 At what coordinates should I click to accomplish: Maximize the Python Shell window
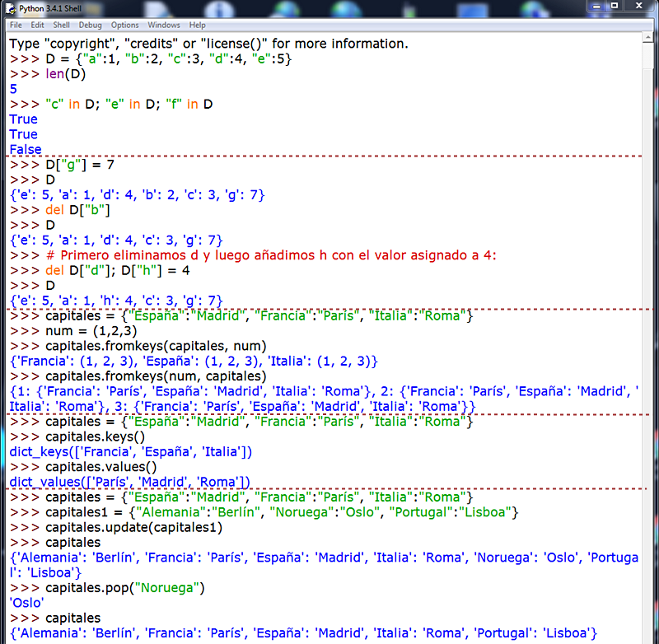pyautogui.click(x=616, y=7)
